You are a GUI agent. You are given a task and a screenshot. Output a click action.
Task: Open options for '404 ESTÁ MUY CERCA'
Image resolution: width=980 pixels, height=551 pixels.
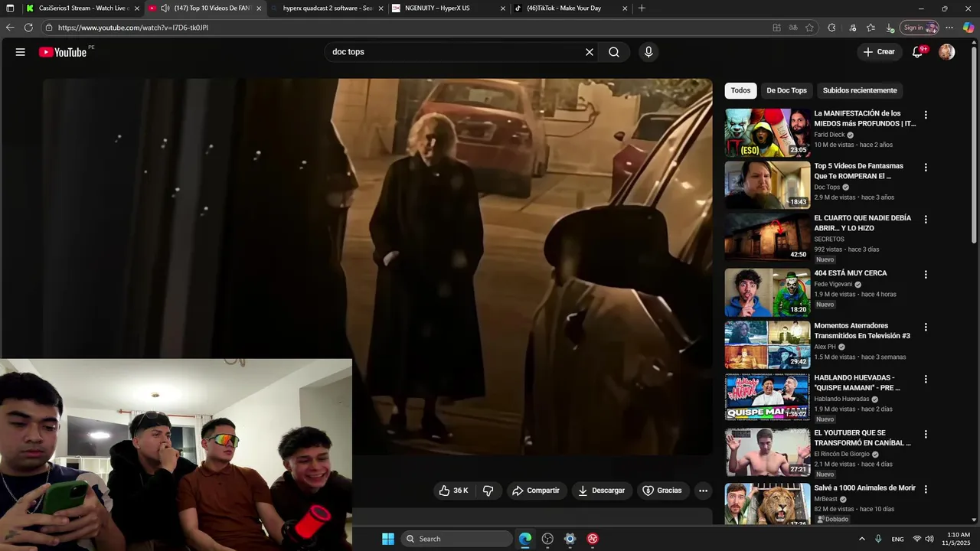pyautogui.click(x=926, y=274)
